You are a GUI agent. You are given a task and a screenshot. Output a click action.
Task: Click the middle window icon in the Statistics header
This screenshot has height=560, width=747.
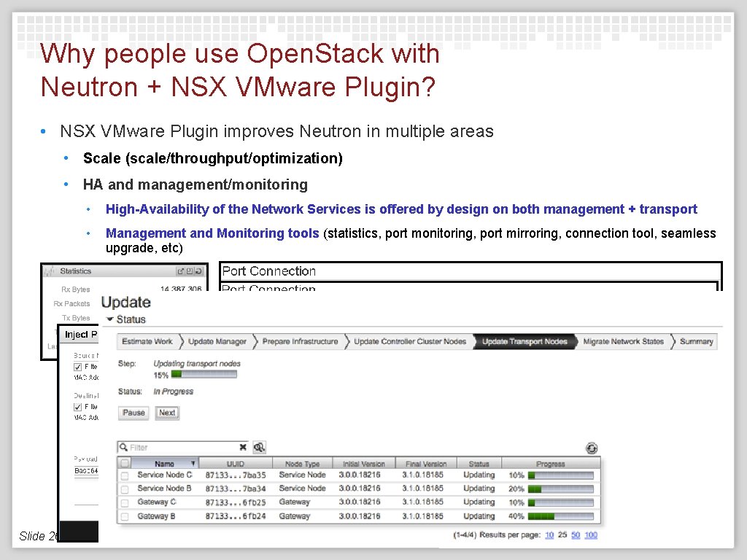pos(190,271)
